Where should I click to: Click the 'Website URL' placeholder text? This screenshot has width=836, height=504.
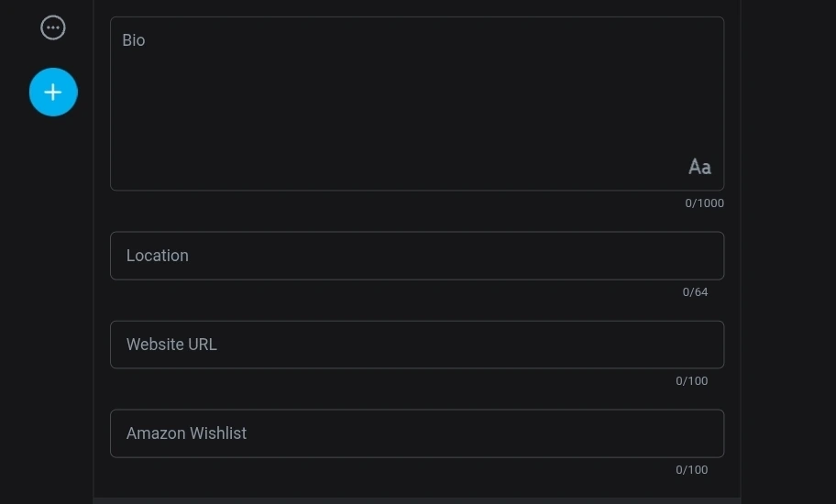click(171, 345)
